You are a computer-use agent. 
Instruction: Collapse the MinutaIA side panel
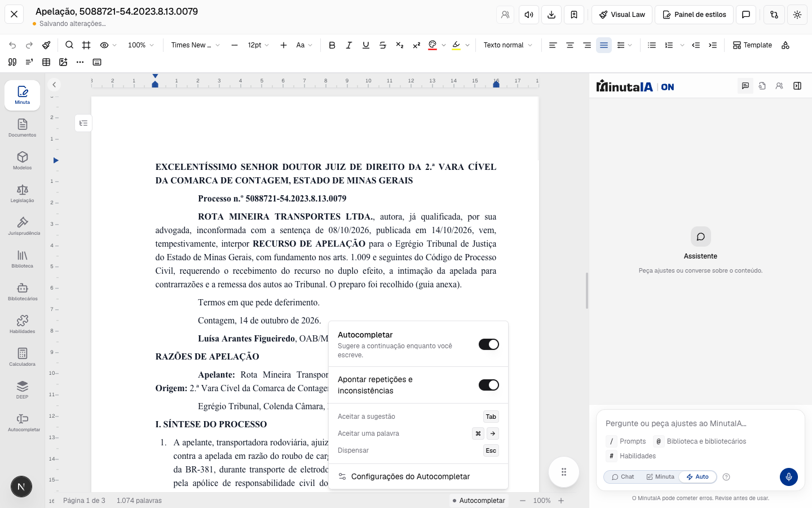[x=797, y=86]
